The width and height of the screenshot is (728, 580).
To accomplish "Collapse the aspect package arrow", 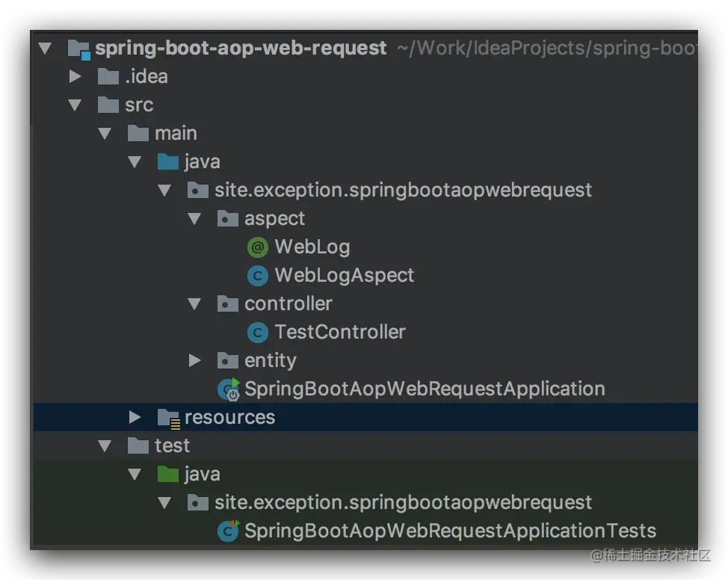I will point(194,219).
